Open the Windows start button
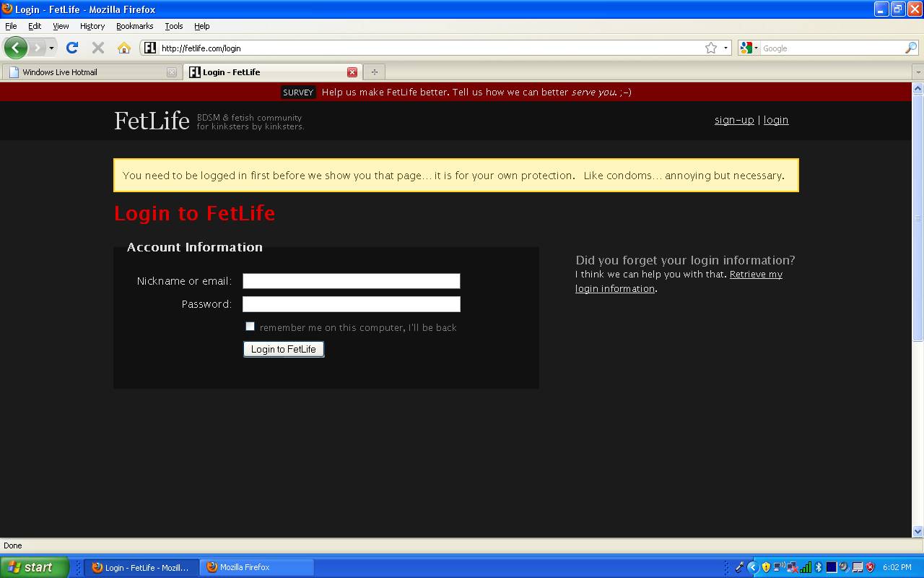 click(35, 567)
